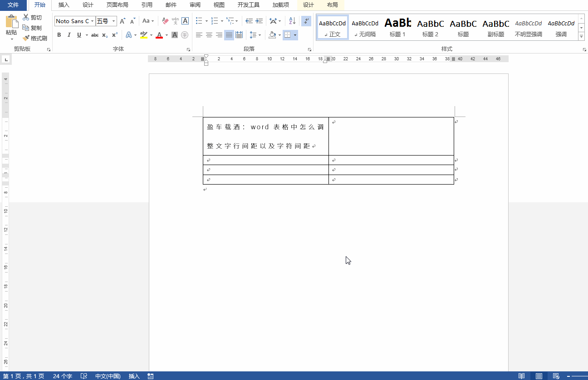Toggle bold formatting
588x380 pixels.
pyautogui.click(x=59, y=35)
